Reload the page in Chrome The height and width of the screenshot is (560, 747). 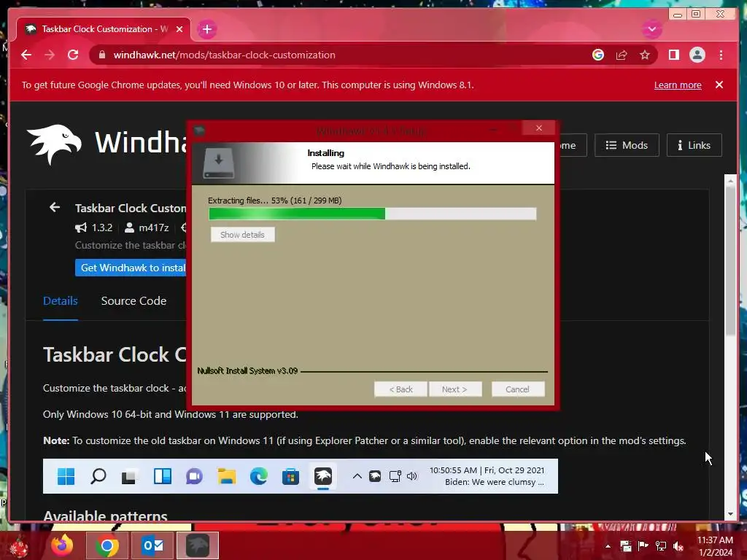click(x=73, y=55)
